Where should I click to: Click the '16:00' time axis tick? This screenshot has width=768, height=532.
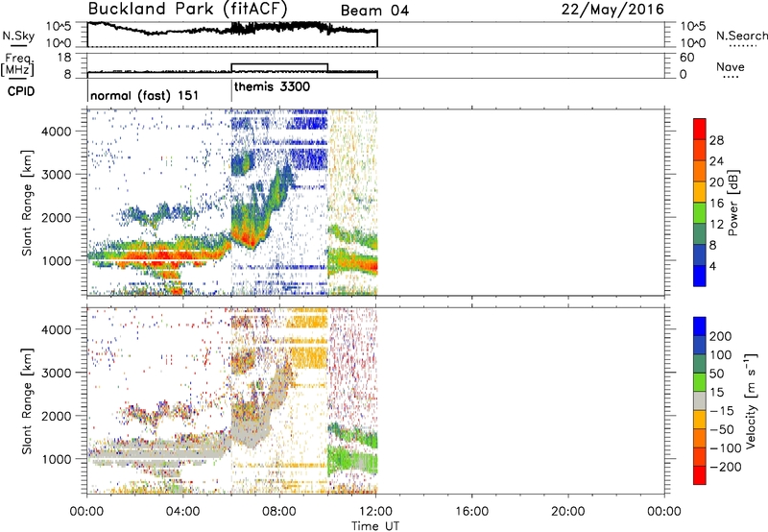(x=471, y=512)
